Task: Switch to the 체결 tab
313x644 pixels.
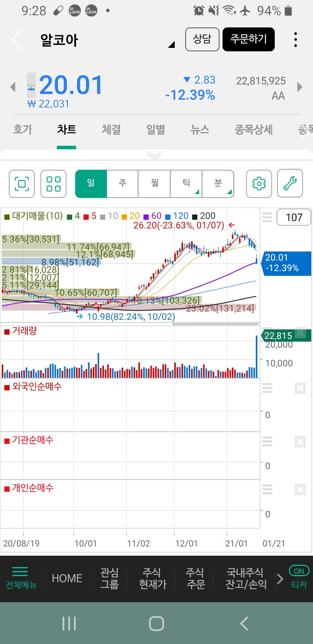Action: pyautogui.click(x=111, y=130)
